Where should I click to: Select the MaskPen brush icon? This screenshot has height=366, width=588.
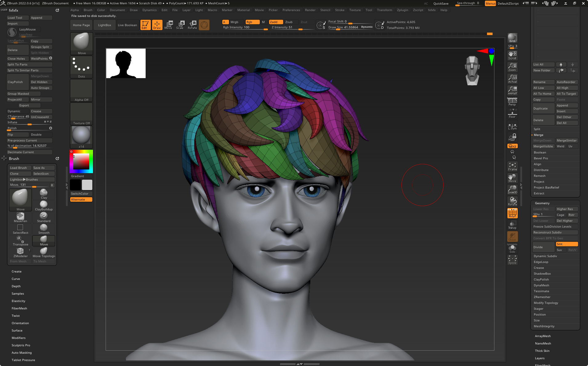20,217
